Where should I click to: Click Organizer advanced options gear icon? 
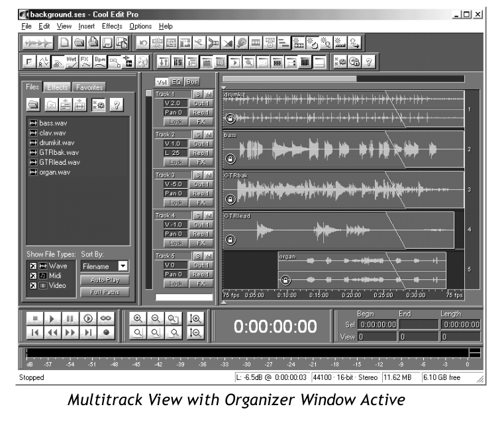[x=99, y=105]
